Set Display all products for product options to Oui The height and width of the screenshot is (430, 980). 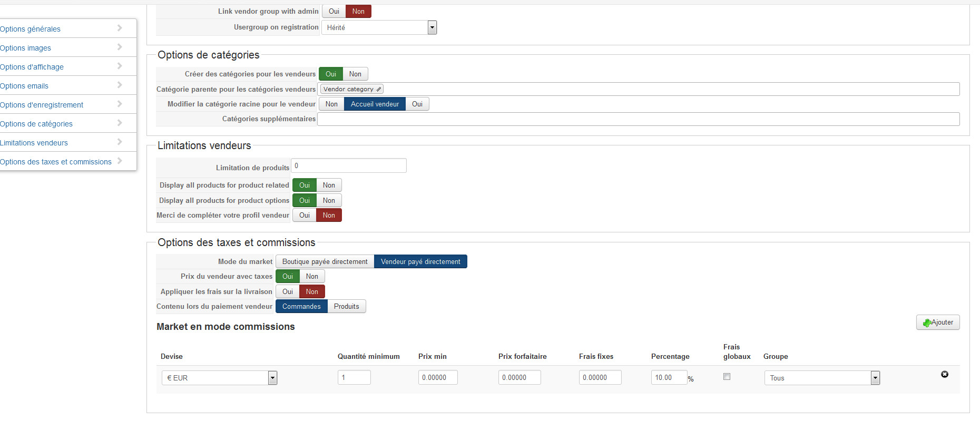pos(305,200)
